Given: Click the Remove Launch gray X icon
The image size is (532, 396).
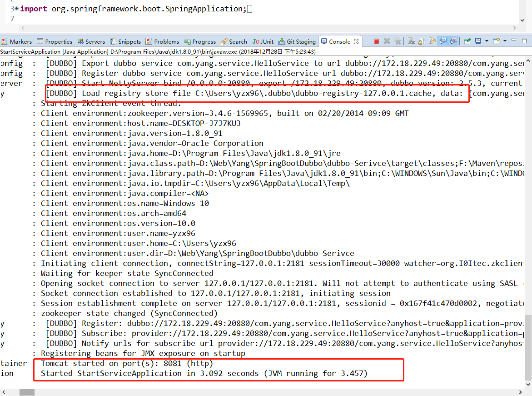Looking at the screenshot, I should [x=387, y=41].
